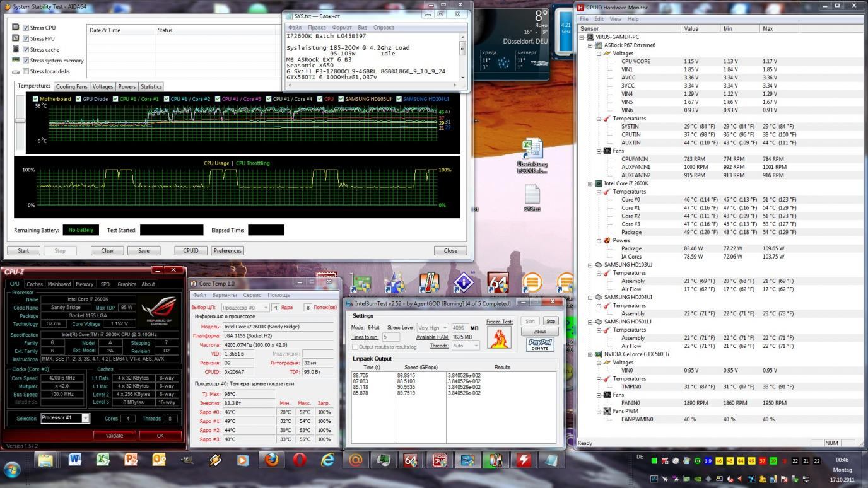The image size is (868, 488).
Task: Collapse the Voltages group under ASRock P67 Extreme6
Action: click(x=599, y=54)
